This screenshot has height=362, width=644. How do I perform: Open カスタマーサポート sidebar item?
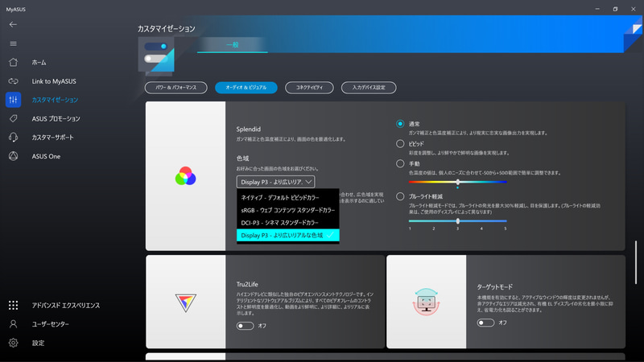click(x=52, y=137)
